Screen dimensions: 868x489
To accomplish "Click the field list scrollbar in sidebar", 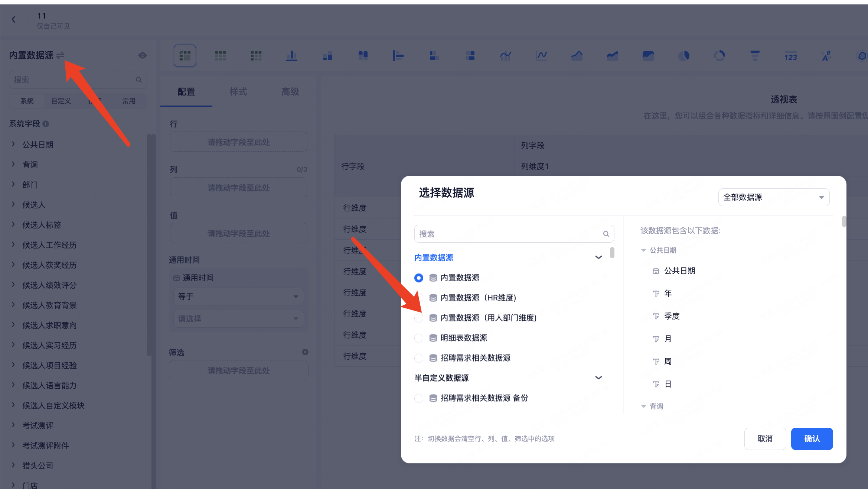I will 149,245.
